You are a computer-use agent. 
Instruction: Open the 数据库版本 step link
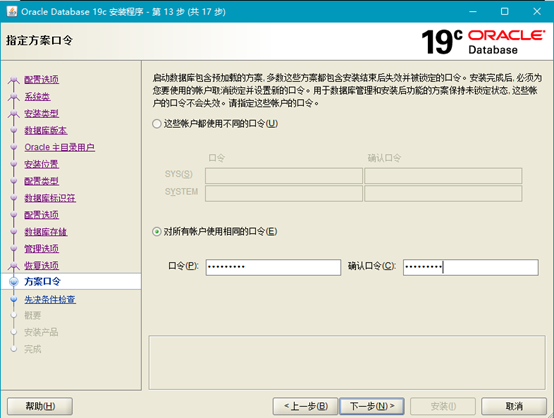click(46, 130)
